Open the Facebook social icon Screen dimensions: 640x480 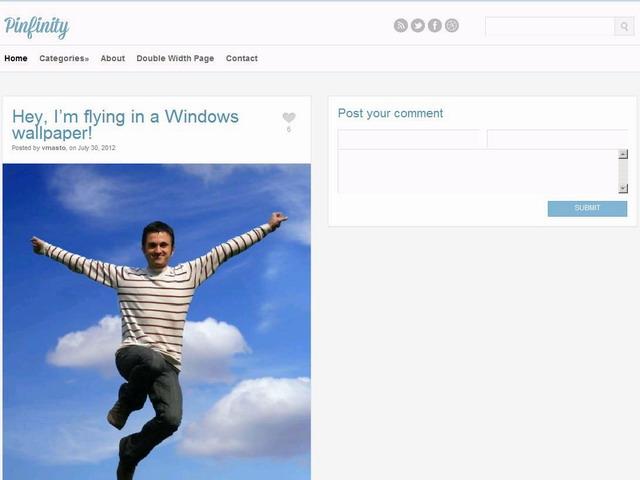[x=435, y=26]
